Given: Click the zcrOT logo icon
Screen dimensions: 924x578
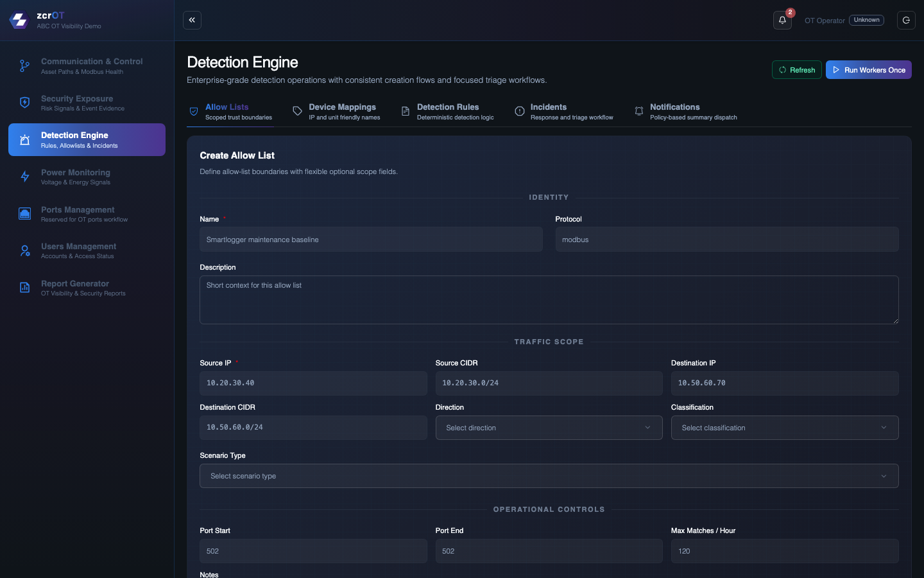Looking at the screenshot, I should click(x=19, y=21).
